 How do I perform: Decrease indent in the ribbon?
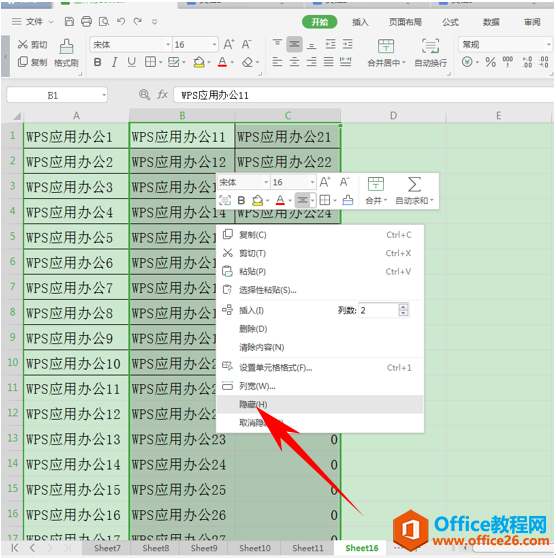pos(330,44)
